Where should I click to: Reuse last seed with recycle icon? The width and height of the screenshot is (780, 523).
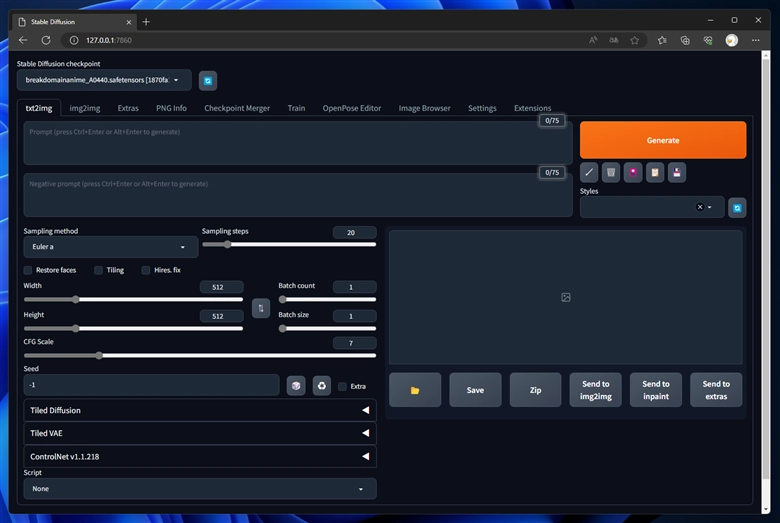click(x=322, y=386)
